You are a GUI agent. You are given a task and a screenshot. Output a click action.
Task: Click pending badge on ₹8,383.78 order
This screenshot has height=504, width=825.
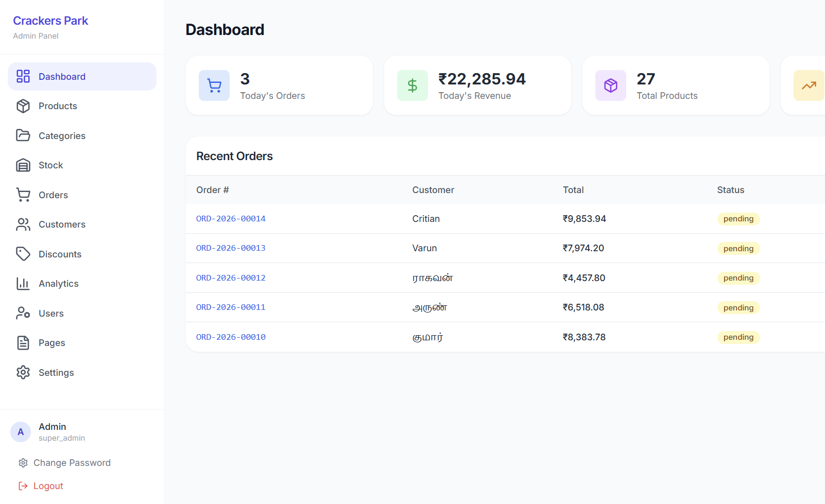tap(738, 337)
